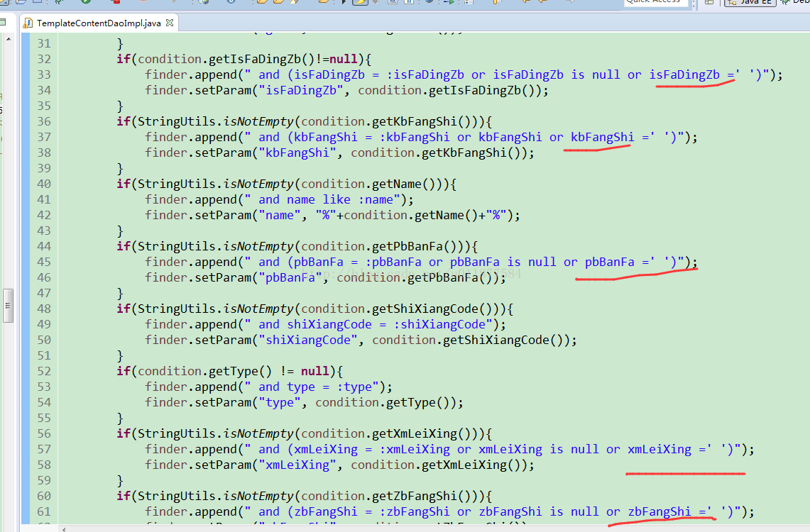Click the "xmLeiXing" string in setParam line 58
This screenshot has height=532, width=810.
point(297,465)
